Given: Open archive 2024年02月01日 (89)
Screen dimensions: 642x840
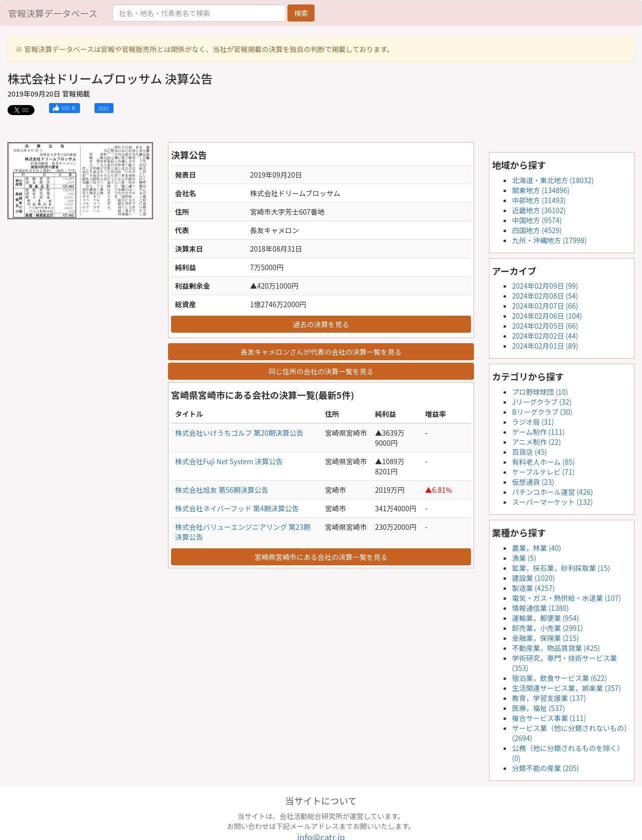Looking at the screenshot, I should click(544, 346).
